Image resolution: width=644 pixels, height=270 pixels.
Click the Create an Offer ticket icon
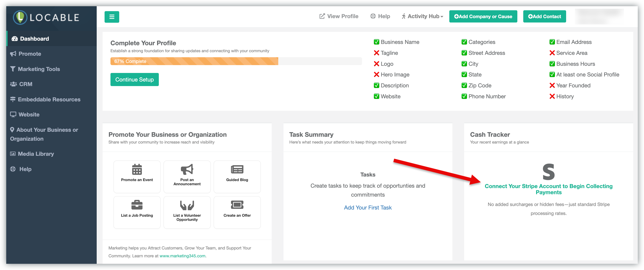click(237, 205)
